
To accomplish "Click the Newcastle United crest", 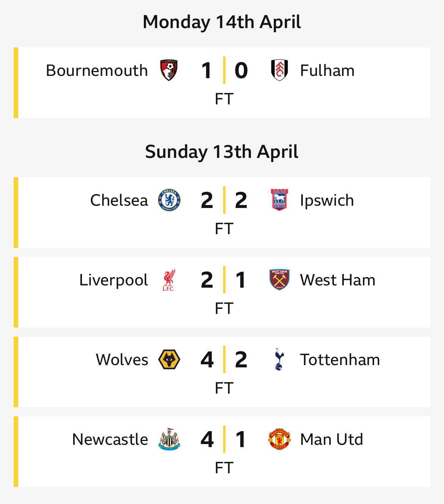I will 169,439.
